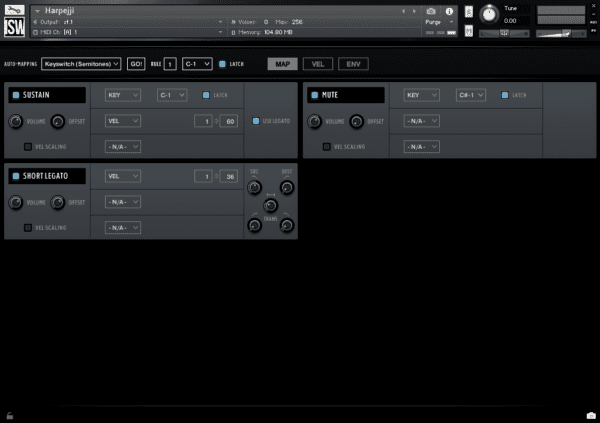
Task: Expand the Harpejji instrument name arrow
Action: coord(37,11)
